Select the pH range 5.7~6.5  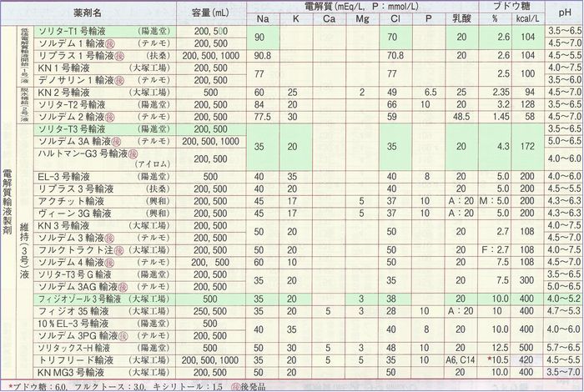[564, 348]
